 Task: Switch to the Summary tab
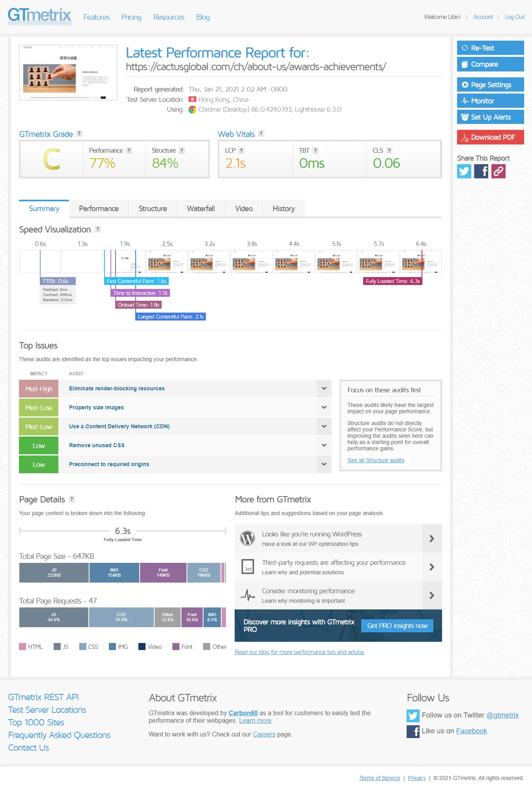point(44,209)
